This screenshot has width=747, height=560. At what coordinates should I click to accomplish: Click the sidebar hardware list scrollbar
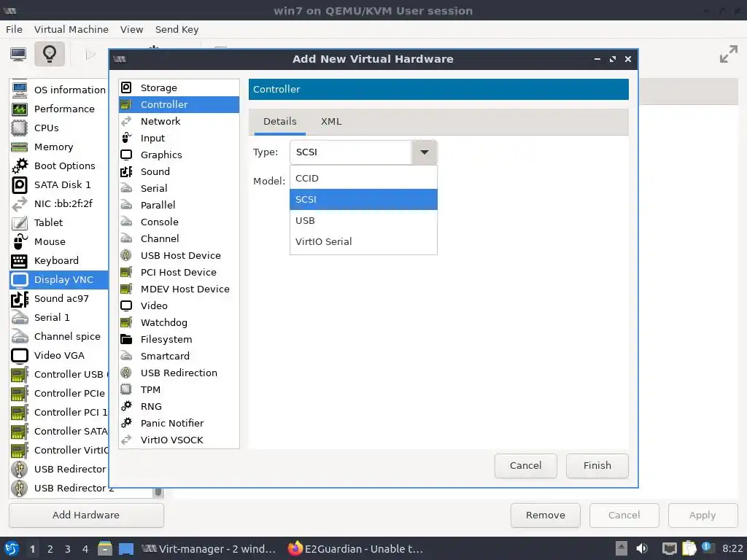tap(158, 492)
